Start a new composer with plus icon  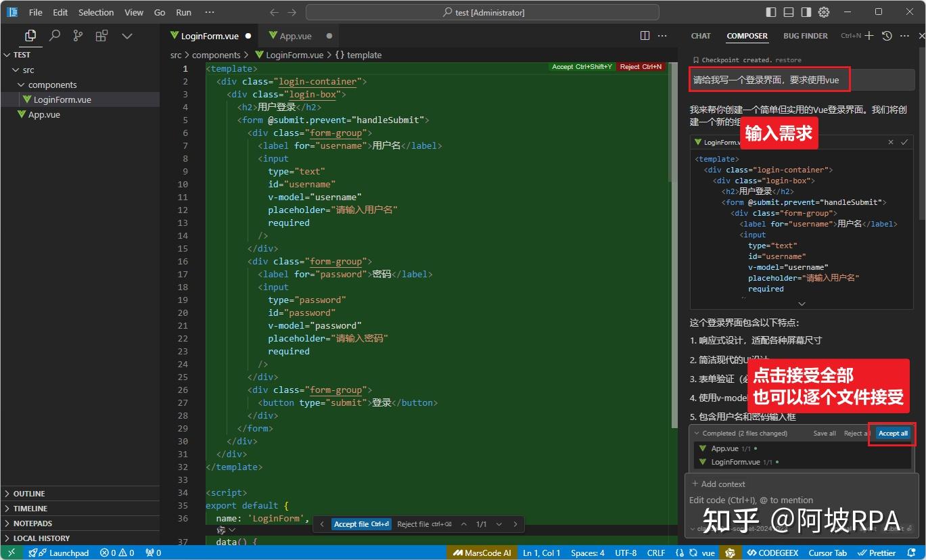tap(869, 36)
